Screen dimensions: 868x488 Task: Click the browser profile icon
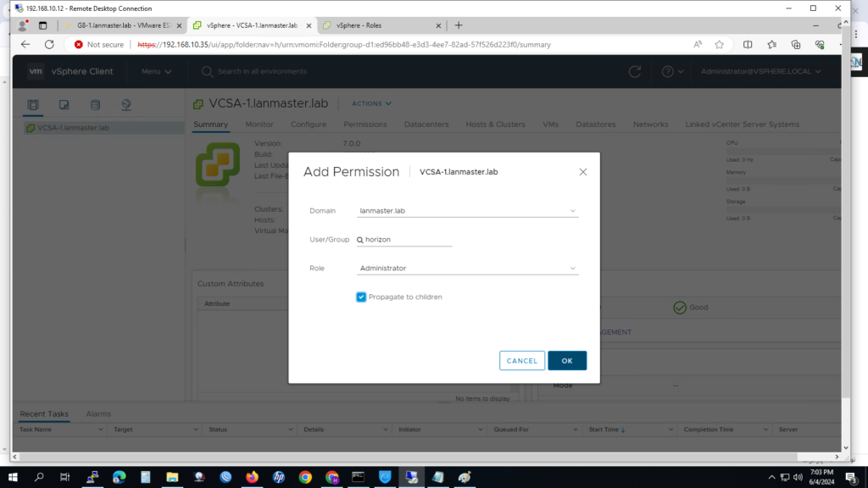pos(23,25)
